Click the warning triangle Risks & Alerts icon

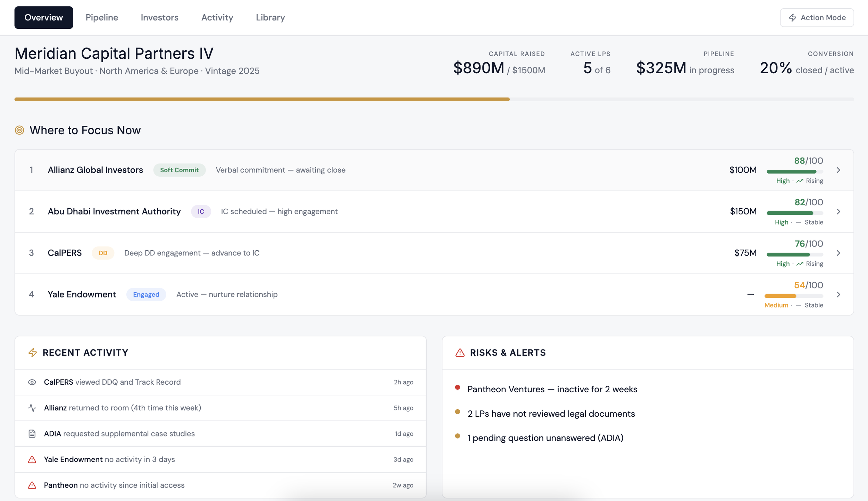coord(460,353)
